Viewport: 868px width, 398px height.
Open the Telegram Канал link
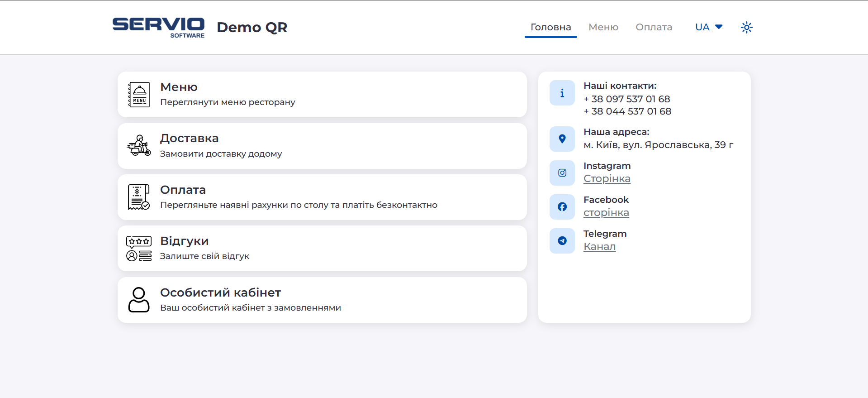point(599,247)
